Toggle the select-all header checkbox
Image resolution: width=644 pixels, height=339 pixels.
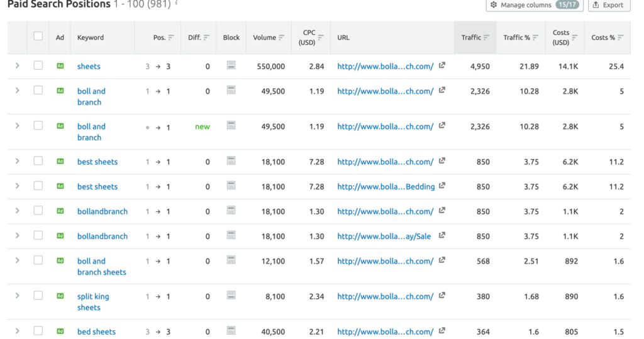click(38, 36)
